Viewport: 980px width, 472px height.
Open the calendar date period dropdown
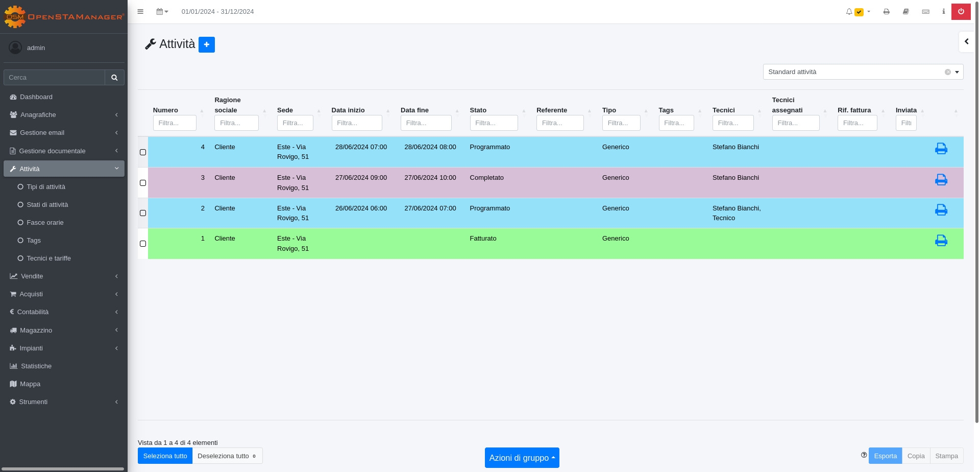coord(162,12)
